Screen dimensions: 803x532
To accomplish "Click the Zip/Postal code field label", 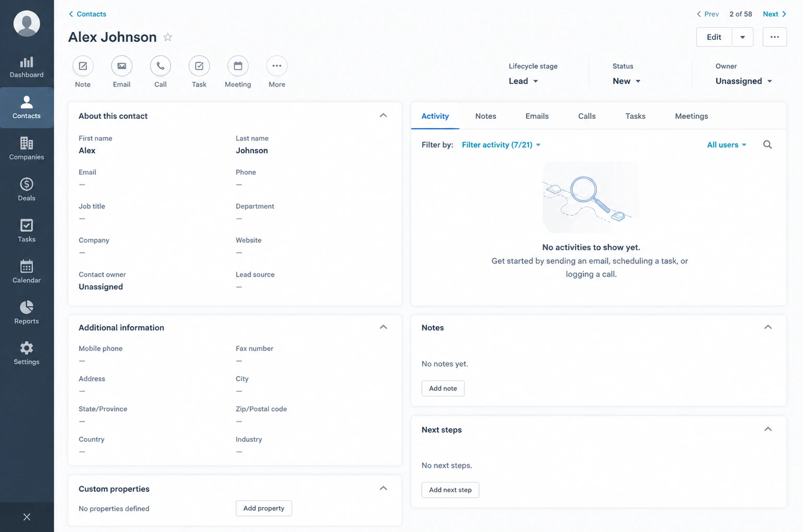I will tap(261, 409).
